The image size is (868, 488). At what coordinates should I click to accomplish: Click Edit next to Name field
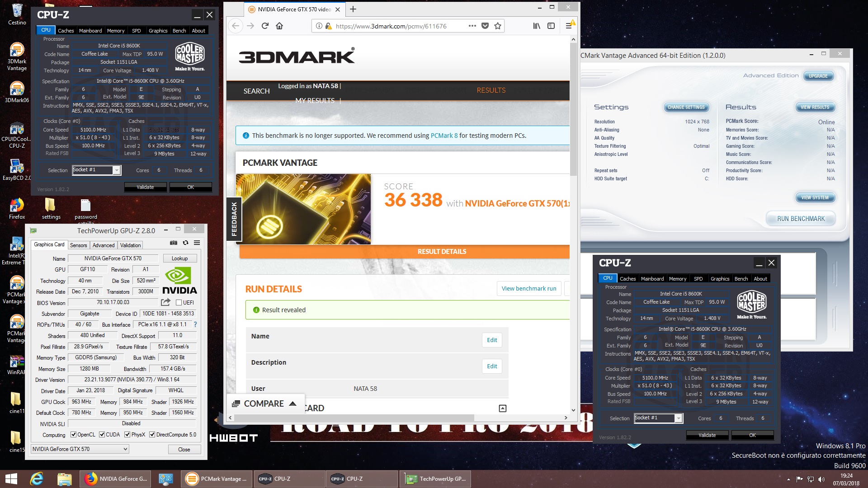coord(492,340)
